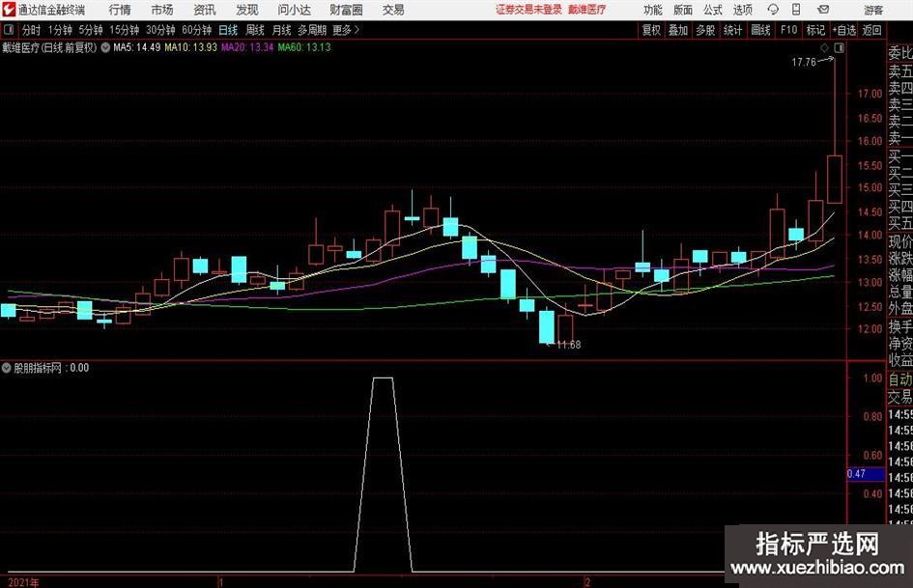The height and width of the screenshot is (588, 913).
Task: Click the MA10: 13.93 label
Action: (191, 47)
